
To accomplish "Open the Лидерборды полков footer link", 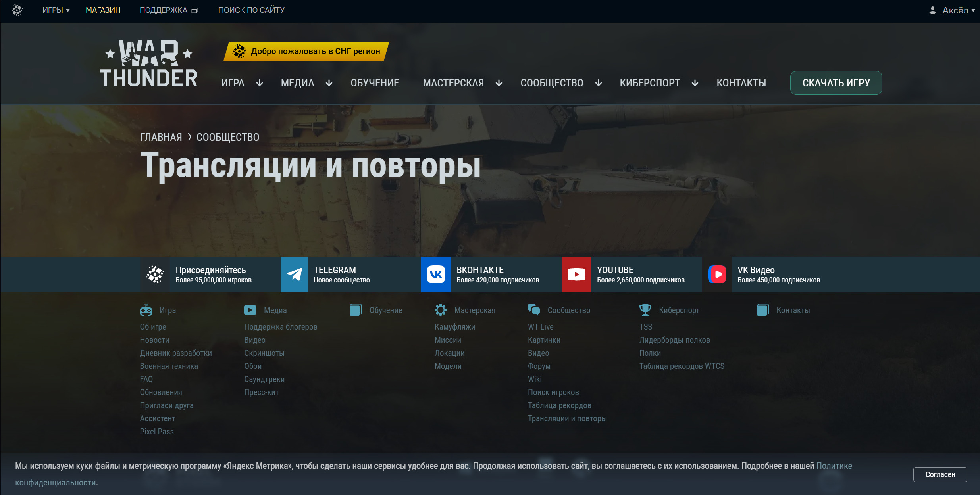I will tap(675, 340).
